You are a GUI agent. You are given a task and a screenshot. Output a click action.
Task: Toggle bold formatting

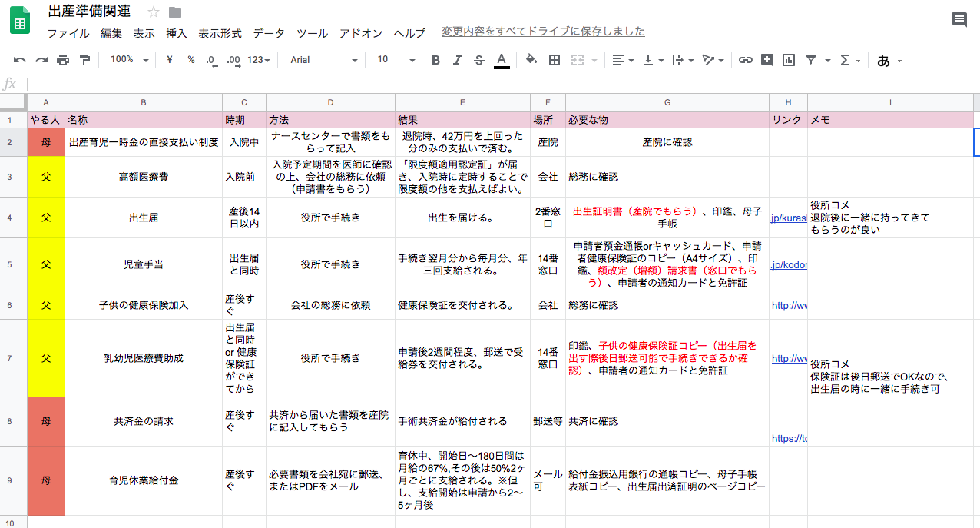tap(435, 60)
